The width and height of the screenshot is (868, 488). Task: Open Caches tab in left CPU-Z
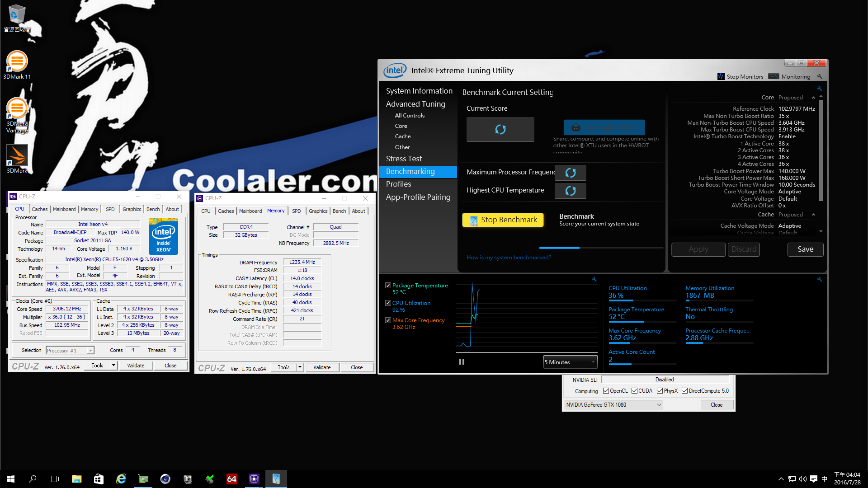coord(39,209)
